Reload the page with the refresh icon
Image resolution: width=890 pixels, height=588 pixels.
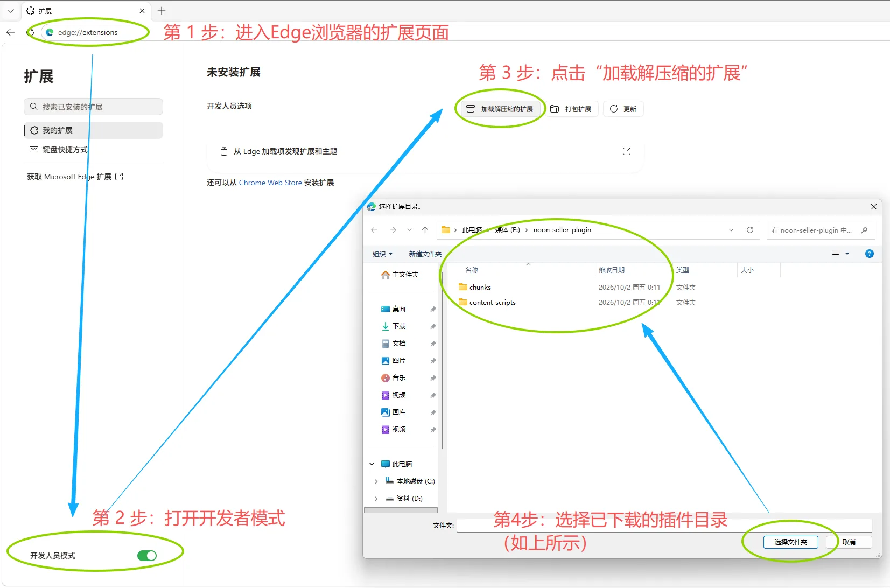tap(31, 32)
